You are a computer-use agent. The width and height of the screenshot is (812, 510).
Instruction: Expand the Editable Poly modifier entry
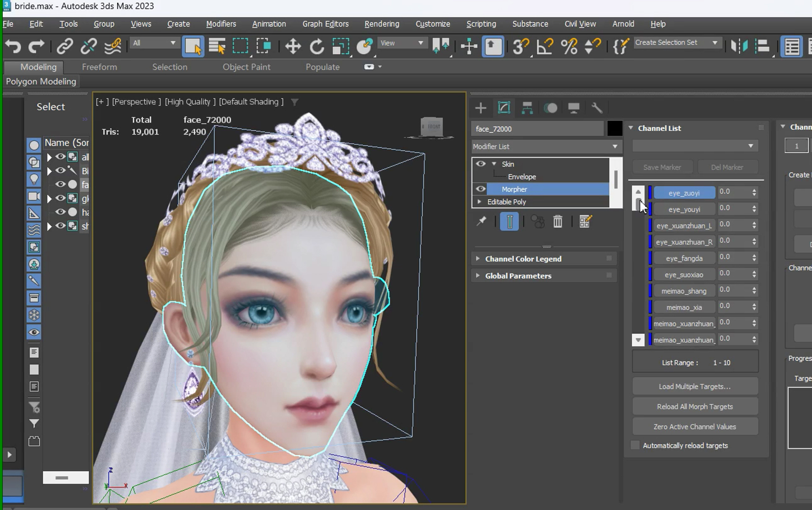click(x=480, y=202)
